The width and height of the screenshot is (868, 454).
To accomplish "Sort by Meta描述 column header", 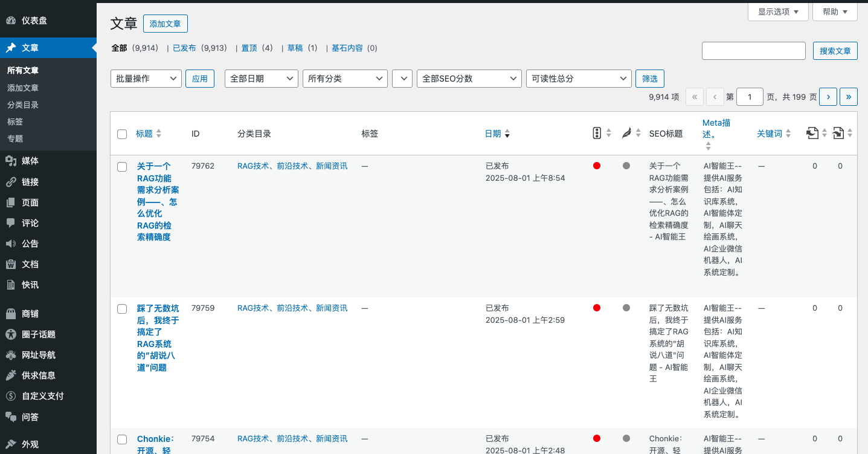I will click(716, 128).
